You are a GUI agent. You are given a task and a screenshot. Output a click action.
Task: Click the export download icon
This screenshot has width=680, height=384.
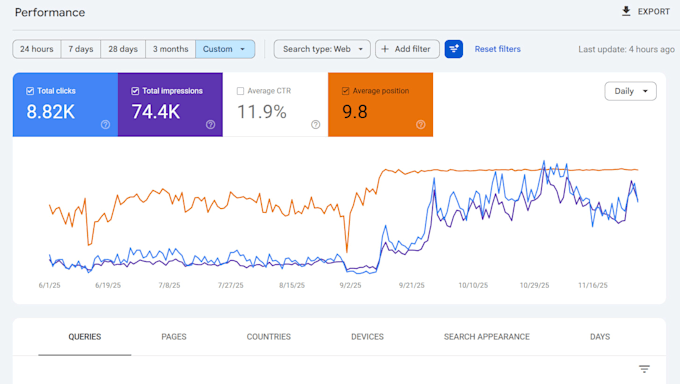(x=626, y=11)
